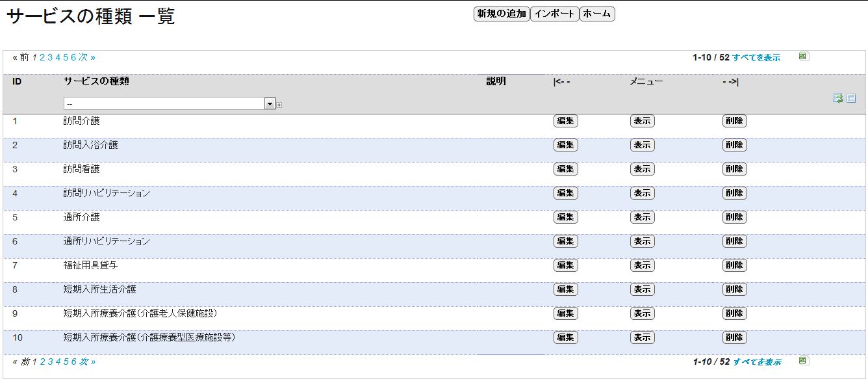Click 表示 for 訪問看護 row
Screen dimensions: 868x381
coord(643,169)
